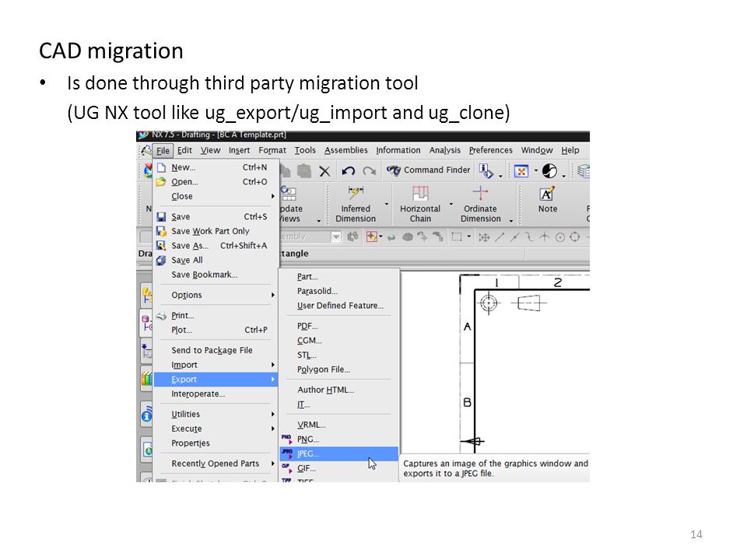Image resolution: width=747 pixels, height=560 pixels.
Task: Export as VRML...
Action: (311, 425)
